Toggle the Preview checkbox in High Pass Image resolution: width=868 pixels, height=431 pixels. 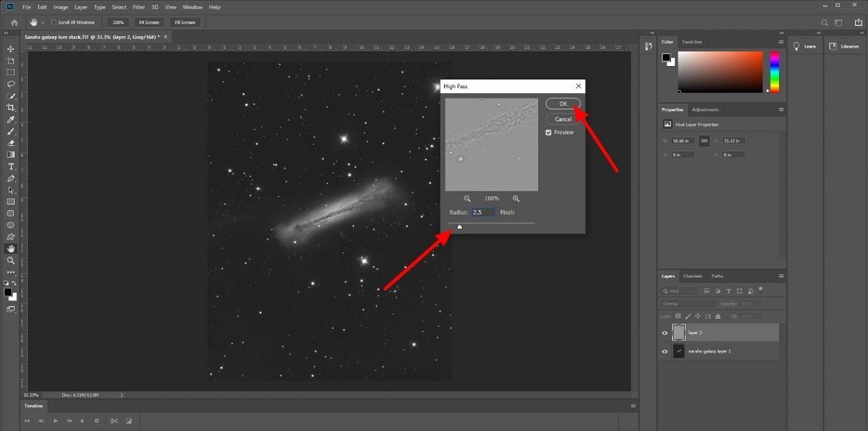tap(548, 132)
